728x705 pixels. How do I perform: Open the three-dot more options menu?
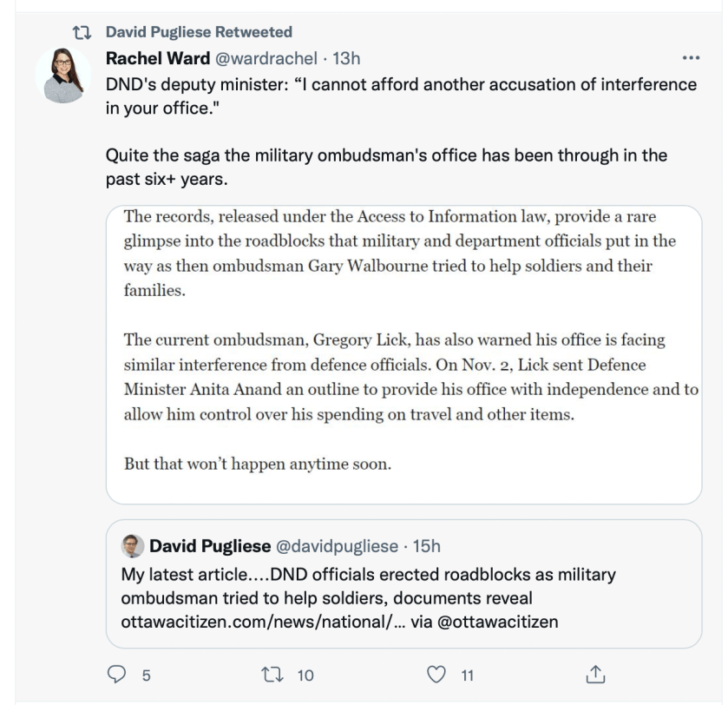(691, 58)
